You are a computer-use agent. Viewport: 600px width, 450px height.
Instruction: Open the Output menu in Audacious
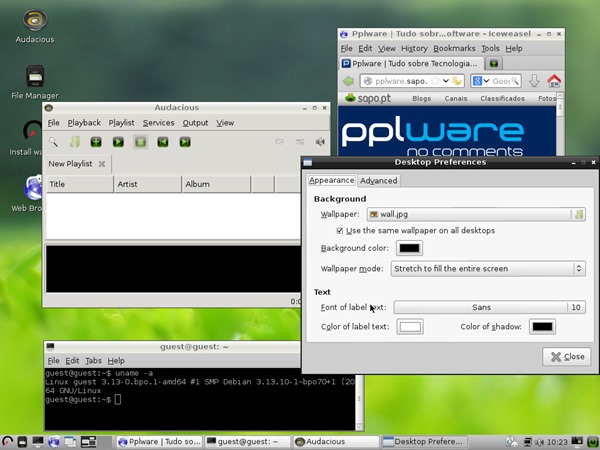tap(195, 123)
